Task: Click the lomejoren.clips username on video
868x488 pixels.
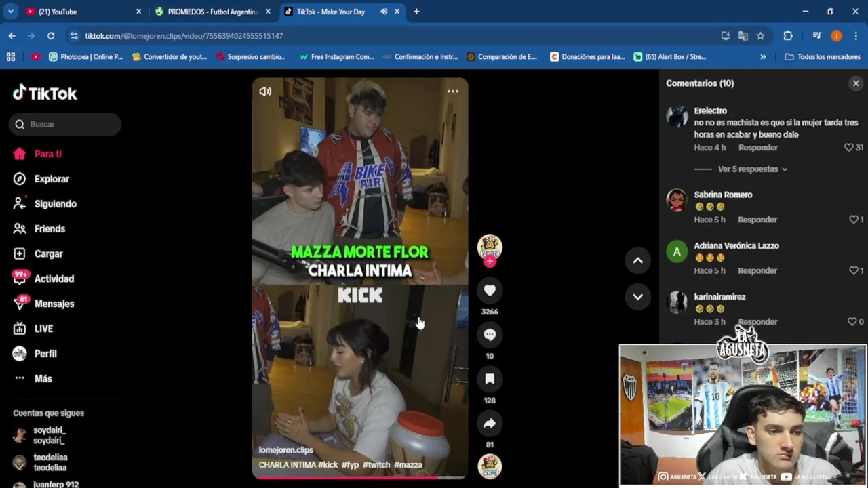Action: coord(285,450)
